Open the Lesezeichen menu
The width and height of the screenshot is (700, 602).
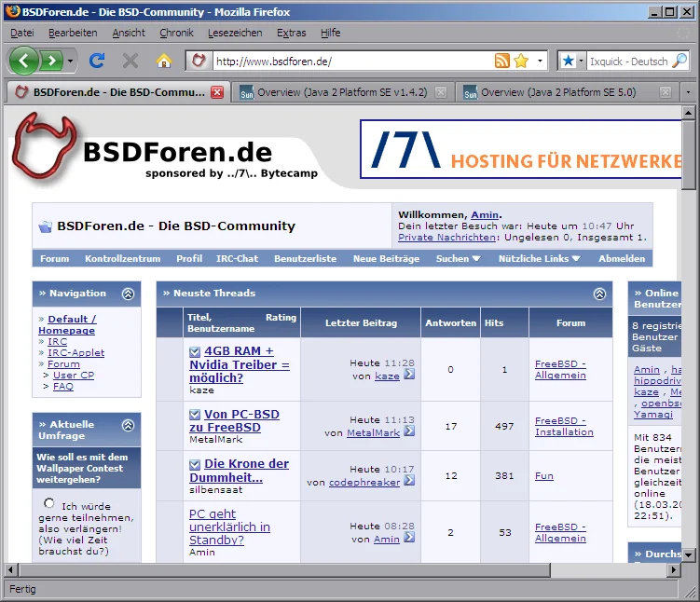[235, 33]
